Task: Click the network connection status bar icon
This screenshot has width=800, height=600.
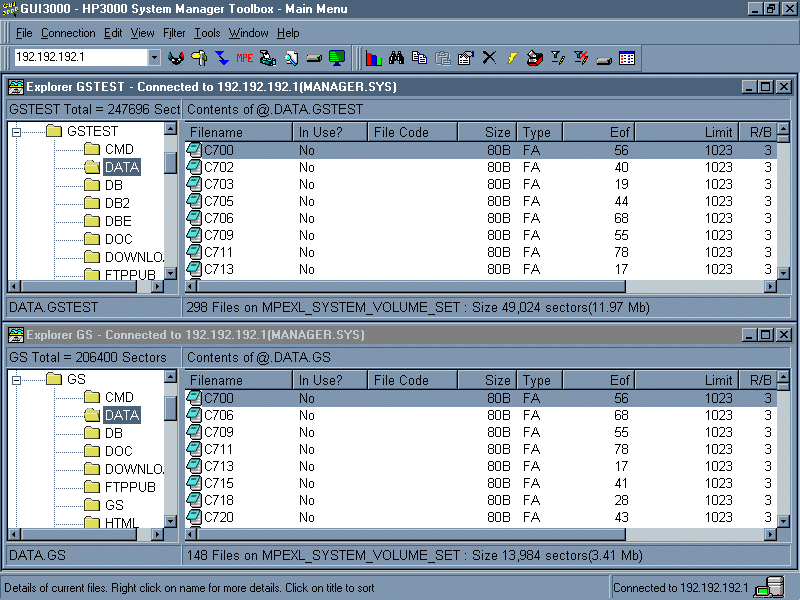Action: click(769, 587)
